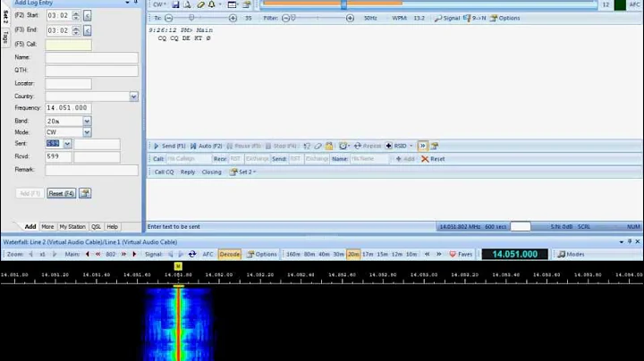Open the clock timer dropdown icon

pos(344,146)
